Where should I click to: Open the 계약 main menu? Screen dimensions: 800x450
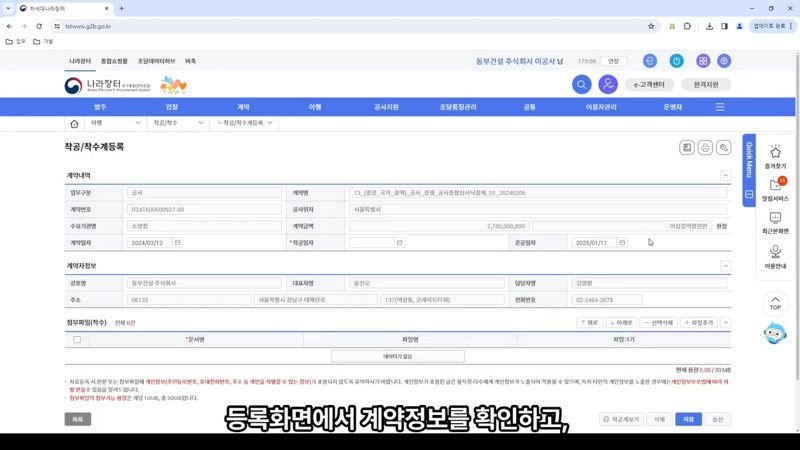pos(243,107)
